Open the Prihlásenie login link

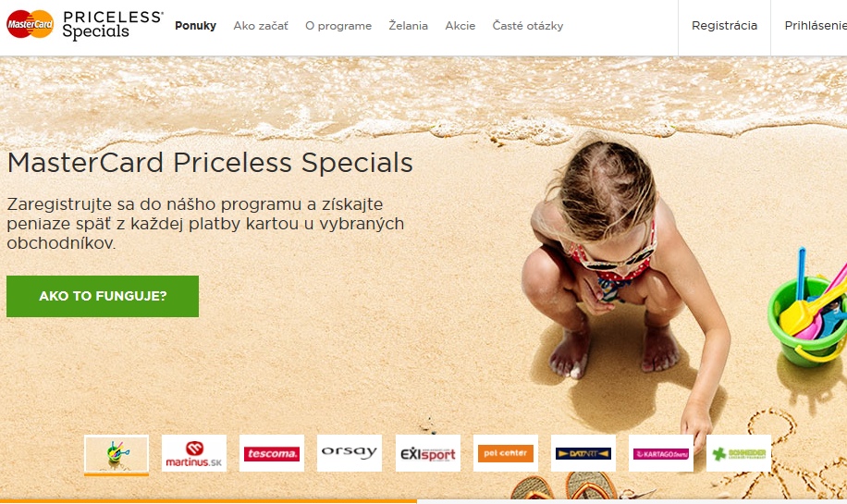(x=816, y=25)
